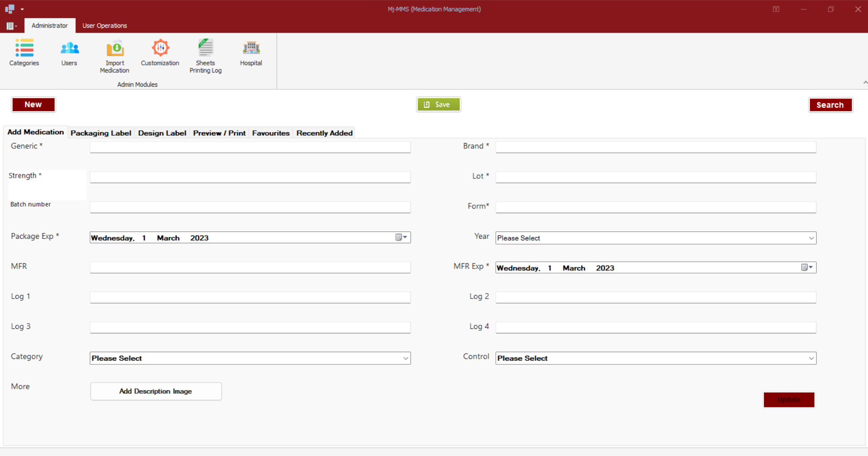868x456 pixels.
Task: Focus the Strength input field
Action: click(x=250, y=177)
